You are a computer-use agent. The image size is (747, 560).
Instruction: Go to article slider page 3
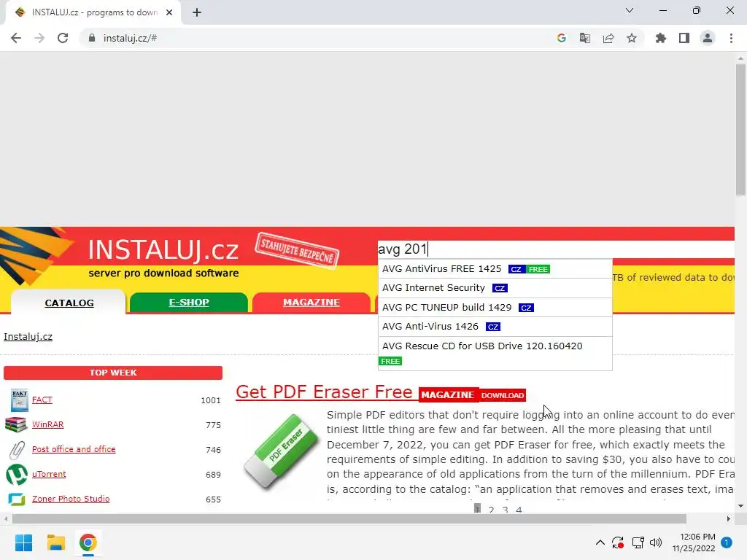point(505,510)
